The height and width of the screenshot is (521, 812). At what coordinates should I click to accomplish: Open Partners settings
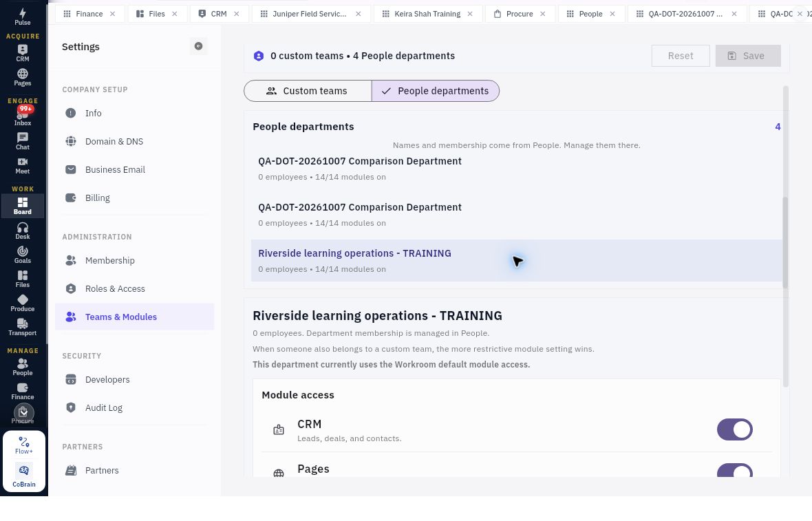tap(135, 470)
